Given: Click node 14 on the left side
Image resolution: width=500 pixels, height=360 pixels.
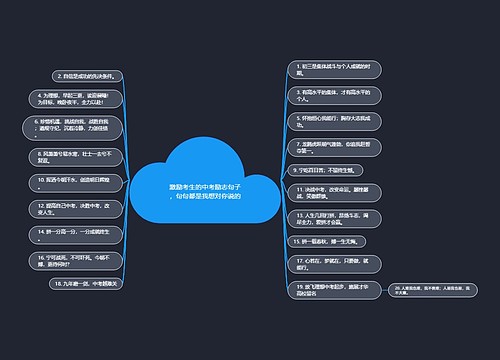Looking at the screenshot, I should pyautogui.click(x=76, y=235).
